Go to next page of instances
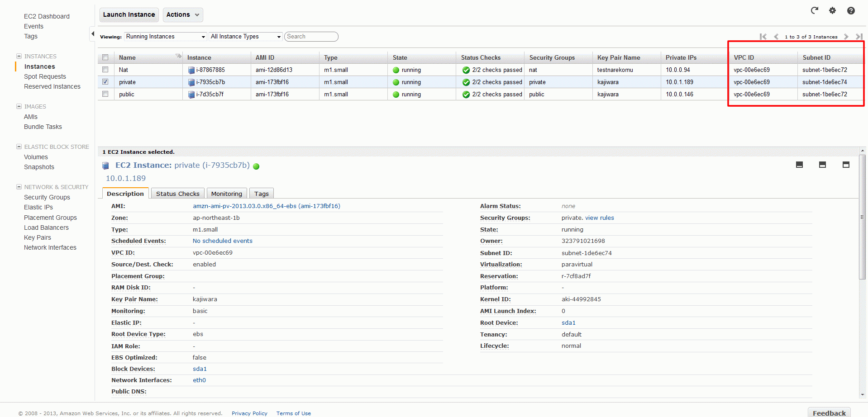This screenshot has height=417, width=868. [x=846, y=37]
